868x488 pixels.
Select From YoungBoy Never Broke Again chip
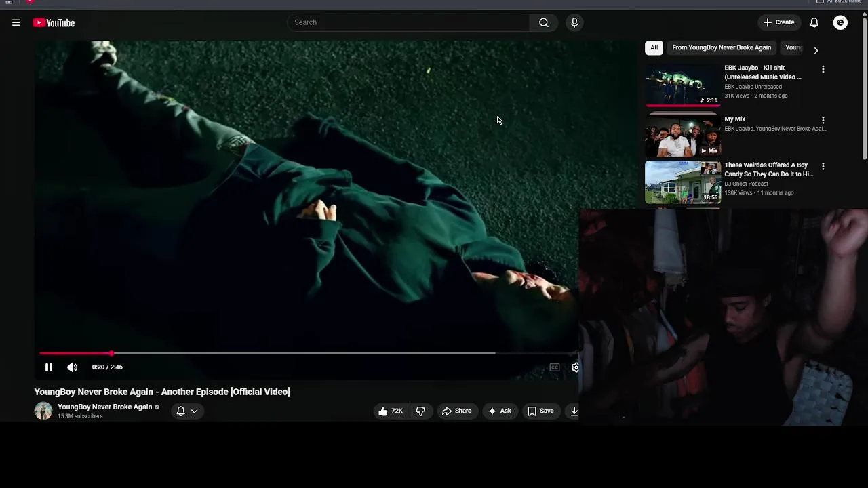[722, 47]
